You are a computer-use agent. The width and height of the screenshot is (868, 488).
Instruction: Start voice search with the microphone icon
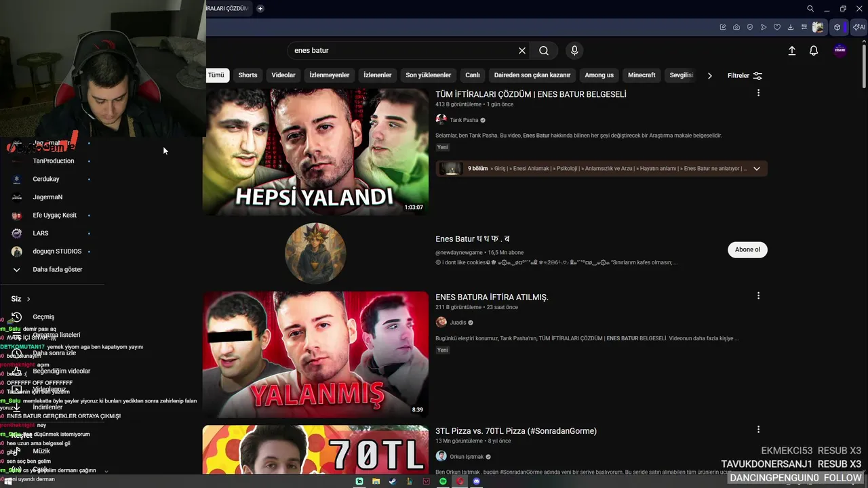(574, 51)
